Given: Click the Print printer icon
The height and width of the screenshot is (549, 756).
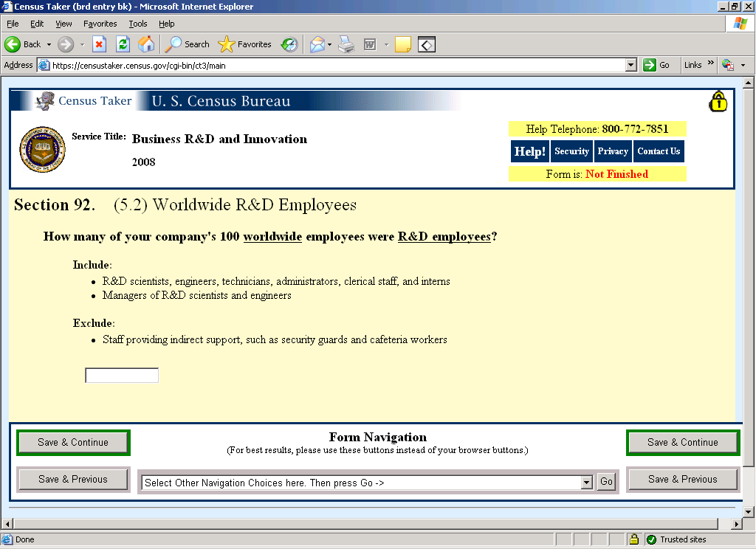Looking at the screenshot, I should click(346, 44).
